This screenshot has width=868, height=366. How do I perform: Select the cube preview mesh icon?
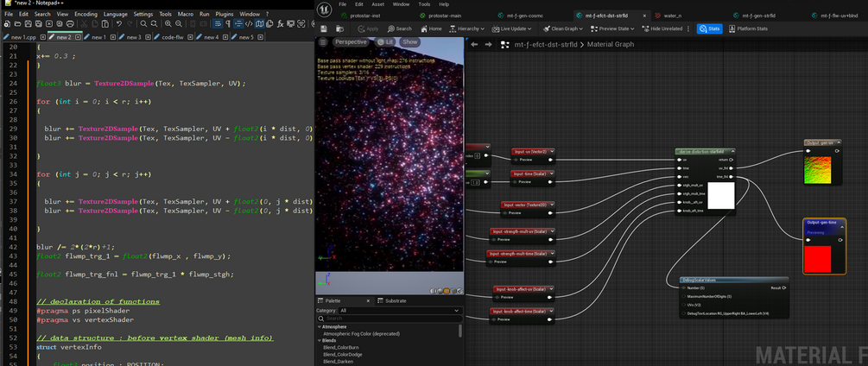[453, 291]
